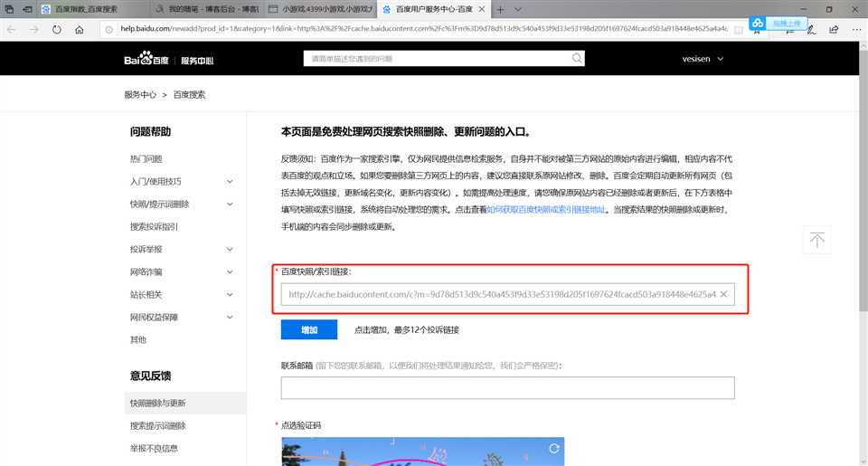Click 服务中心 breadcrumb link
This screenshot has width=868, height=466.
[x=140, y=95]
